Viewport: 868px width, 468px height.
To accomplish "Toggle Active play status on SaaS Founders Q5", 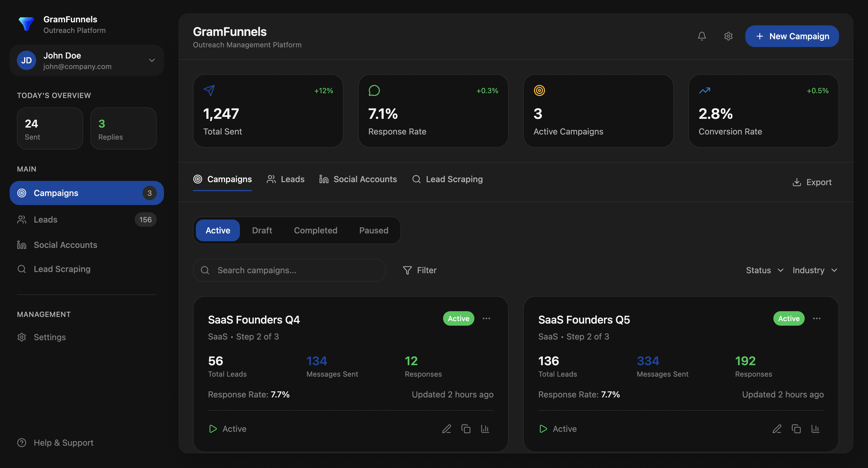I will click(543, 428).
